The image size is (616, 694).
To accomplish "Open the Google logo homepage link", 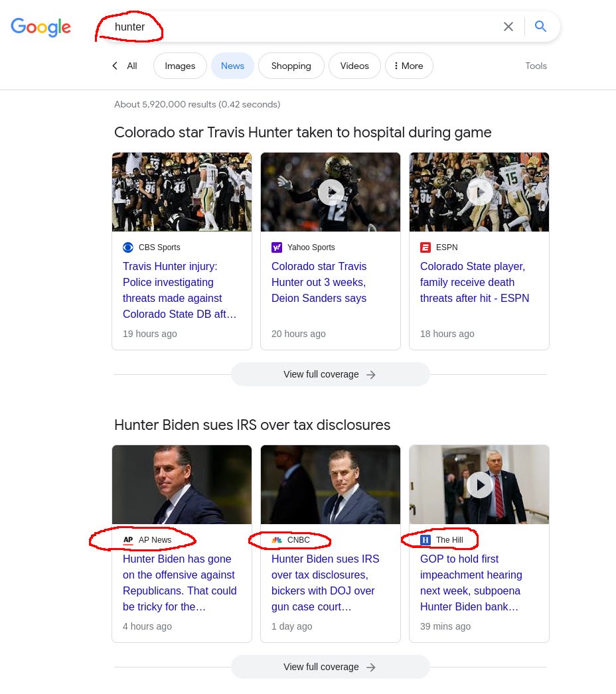I will [x=40, y=27].
